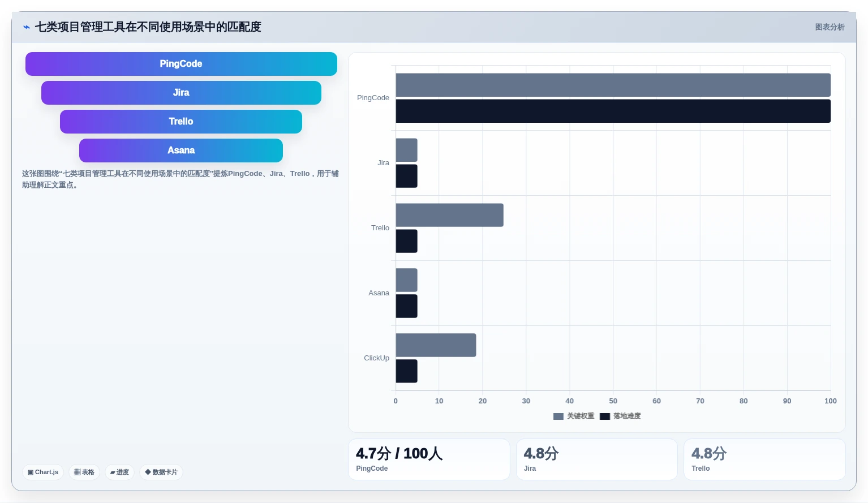Click PingCode's dark 落地难度 bar
This screenshot has width=868, height=503.
tap(613, 111)
